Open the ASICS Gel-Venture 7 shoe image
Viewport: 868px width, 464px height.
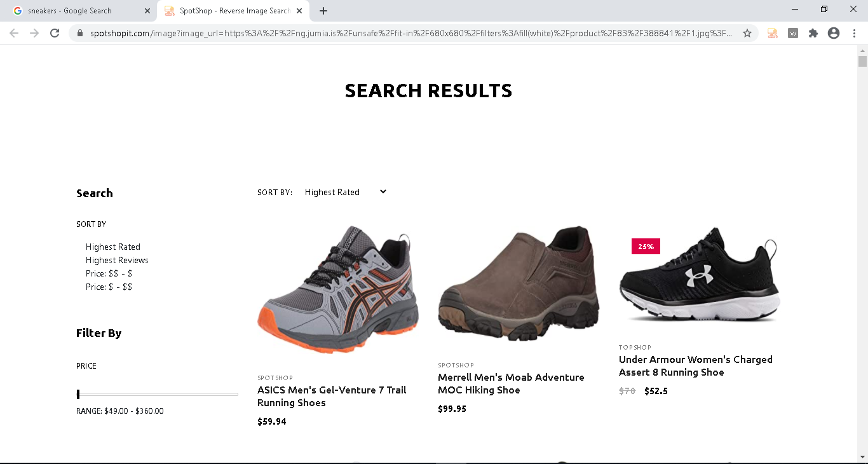point(337,289)
